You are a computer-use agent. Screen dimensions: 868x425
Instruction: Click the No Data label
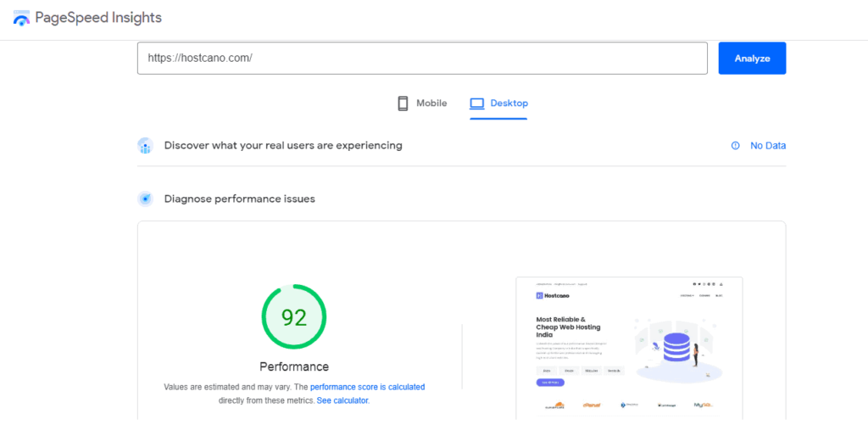(x=768, y=146)
